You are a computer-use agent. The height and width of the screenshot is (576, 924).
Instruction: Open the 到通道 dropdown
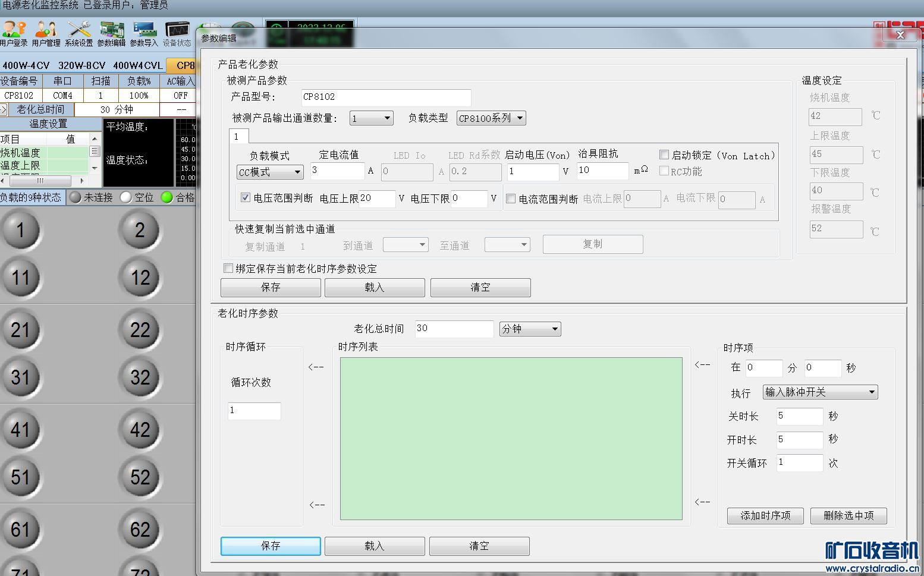pos(406,244)
